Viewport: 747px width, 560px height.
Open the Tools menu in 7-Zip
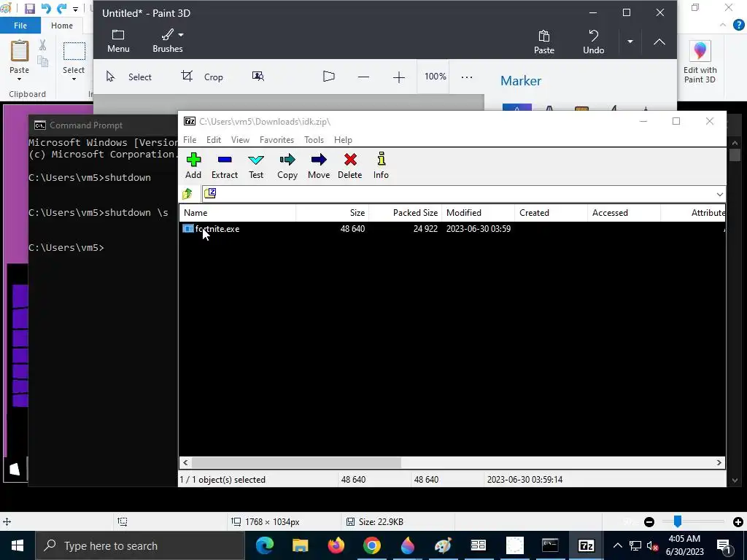(314, 139)
